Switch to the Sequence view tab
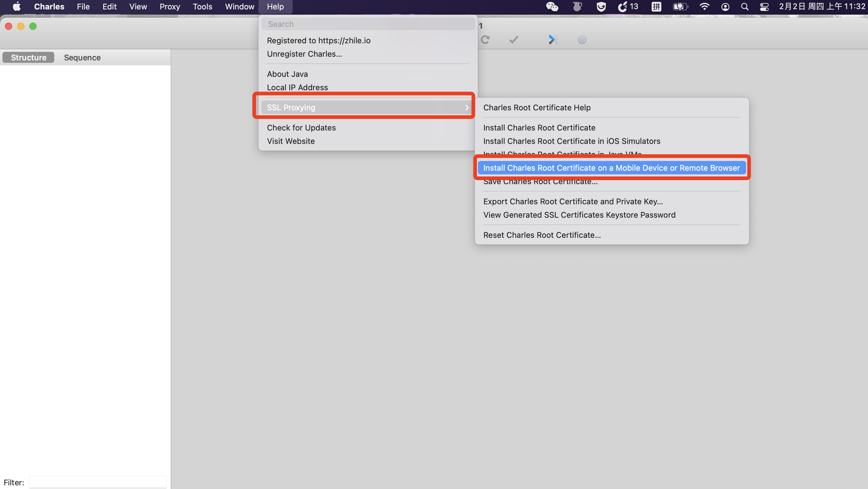This screenshot has height=489, width=868. click(x=82, y=58)
